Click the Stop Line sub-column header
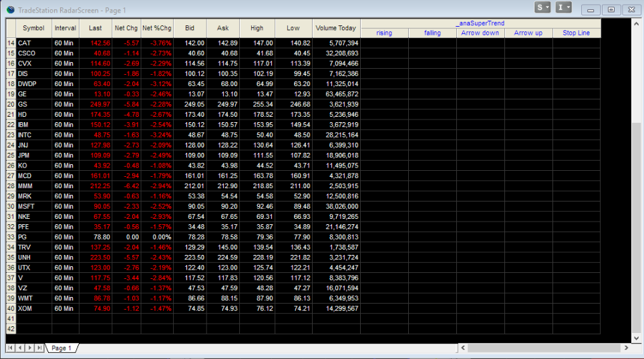644x359 pixels. point(577,33)
